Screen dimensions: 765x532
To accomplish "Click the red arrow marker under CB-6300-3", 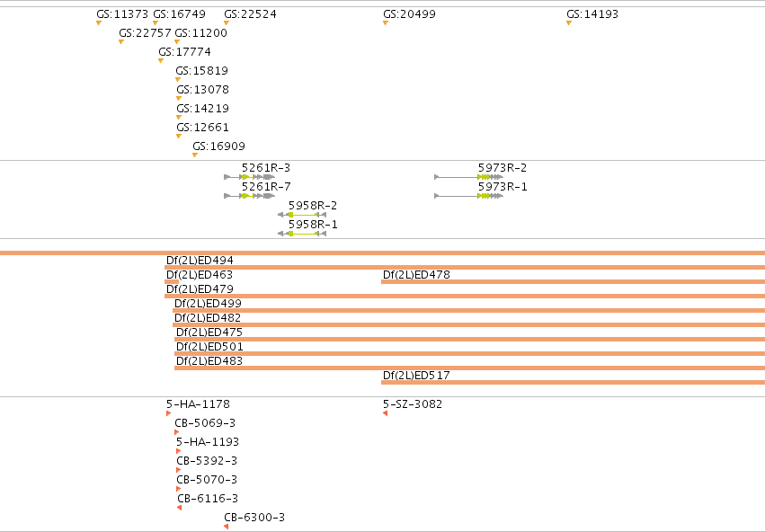I will tap(226, 527).
